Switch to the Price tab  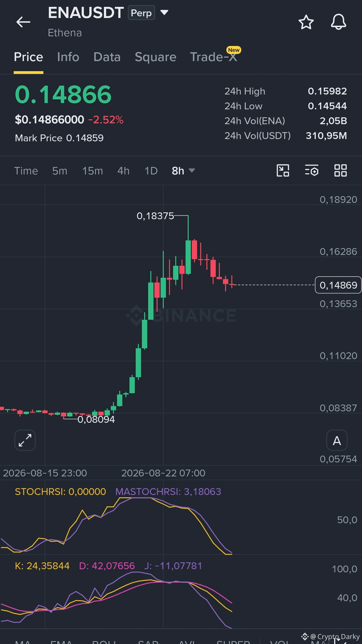pyautogui.click(x=29, y=57)
